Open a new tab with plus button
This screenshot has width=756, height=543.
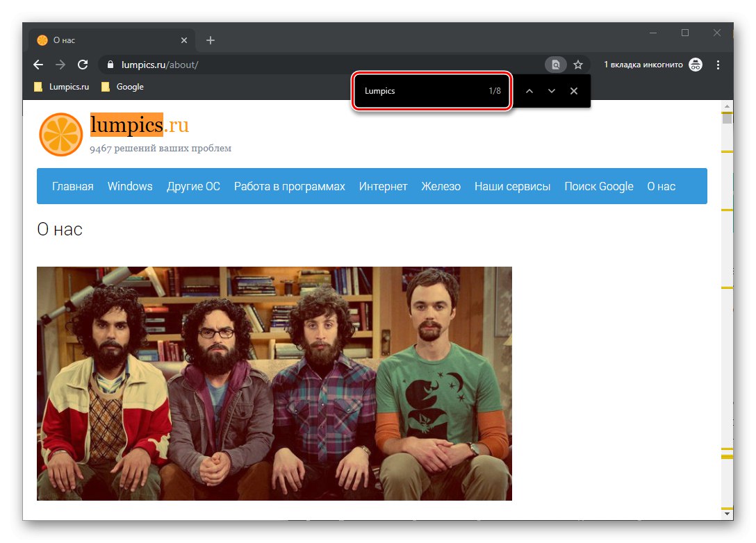click(x=211, y=40)
